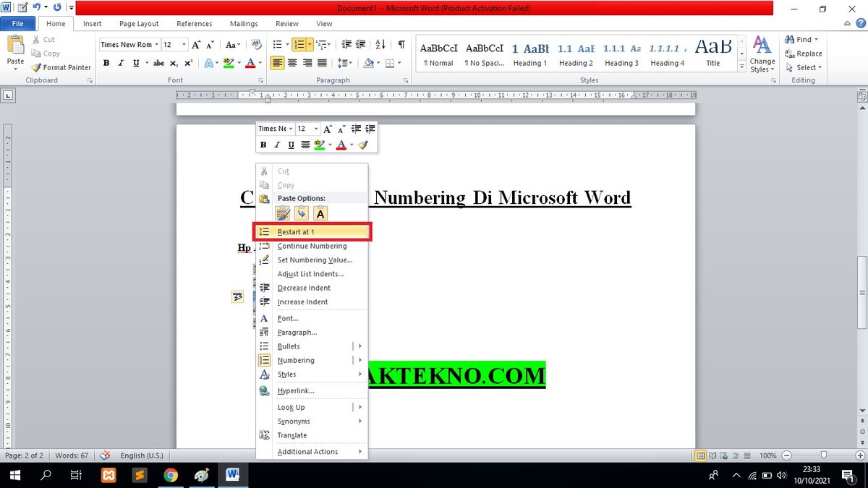This screenshot has width=868, height=488.
Task: Open Google Chrome from the taskbar
Action: click(171, 475)
